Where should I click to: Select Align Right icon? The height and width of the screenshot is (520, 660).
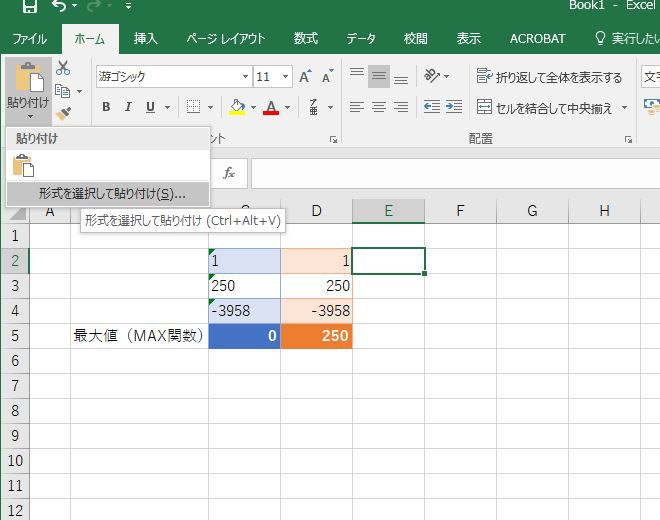[x=401, y=107]
